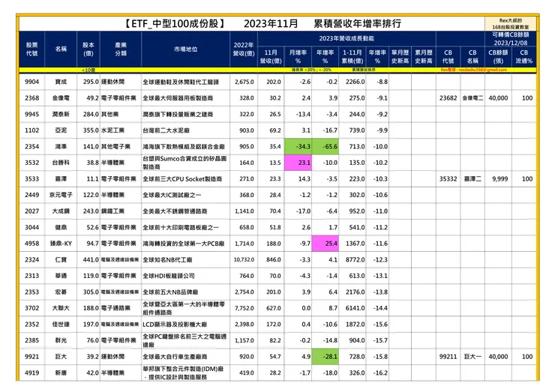Click CB code cell 35332
The image size is (555, 392).
448,179
